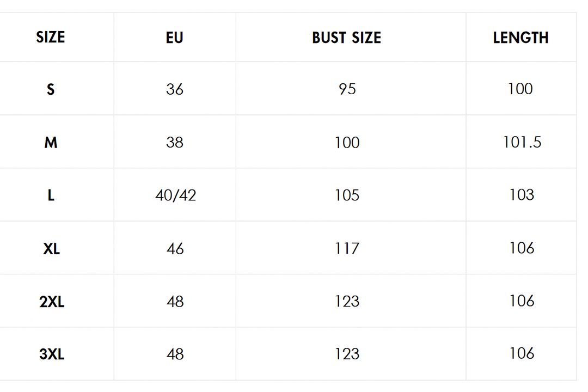The width and height of the screenshot is (588, 392).
Task: Select the L size row label
Action: [x=51, y=195]
